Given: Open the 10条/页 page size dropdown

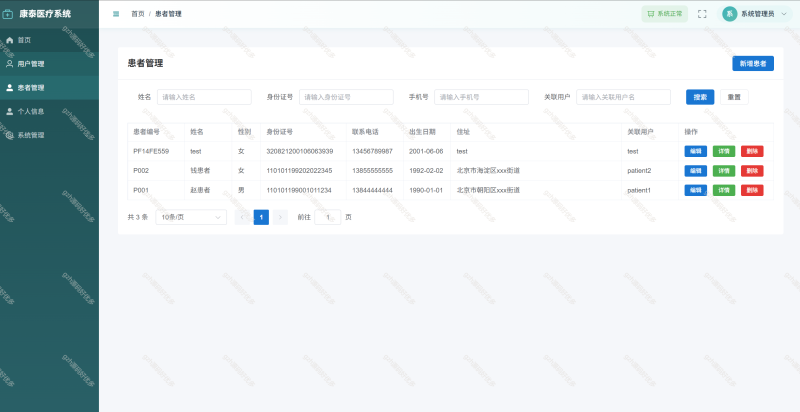Looking at the screenshot, I should pyautogui.click(x=191, y=217).
